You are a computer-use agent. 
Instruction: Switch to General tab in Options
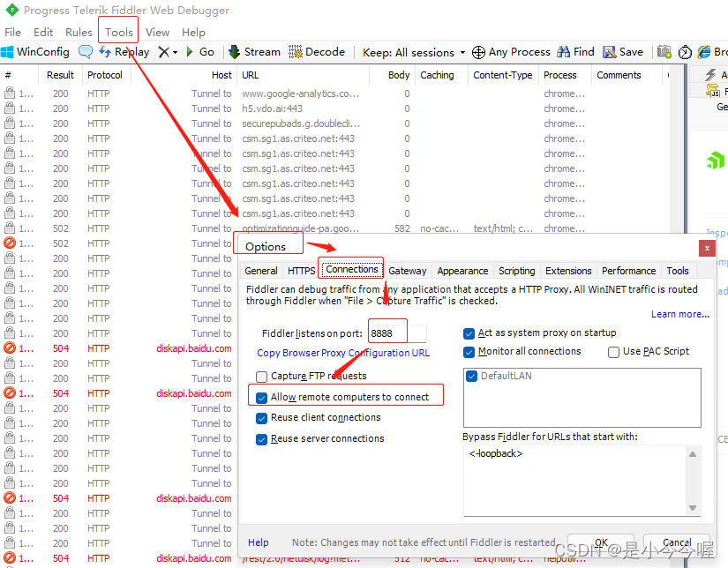(261, 271)
